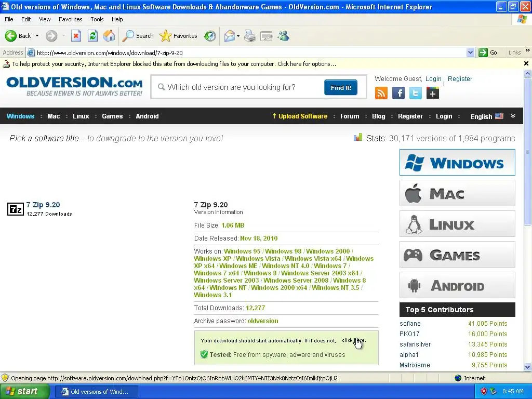Click the Internet zone globe in status bar
The width and height of the screenshot is (532, 399).
[x=458, y=378]
